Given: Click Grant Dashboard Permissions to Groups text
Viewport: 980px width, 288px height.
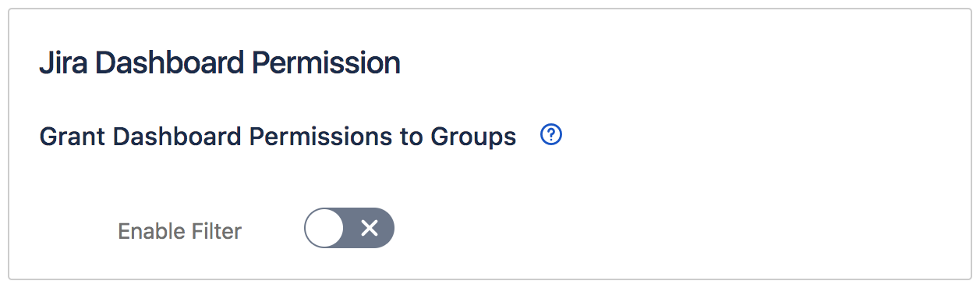Looking at the screenshot, I should [278, 137].
